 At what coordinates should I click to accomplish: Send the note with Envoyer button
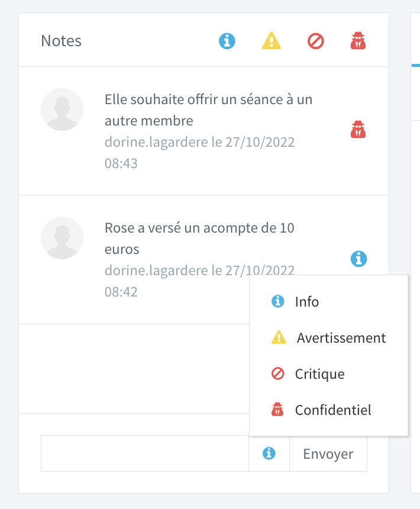pyautogui.click(x=328, y=453)
